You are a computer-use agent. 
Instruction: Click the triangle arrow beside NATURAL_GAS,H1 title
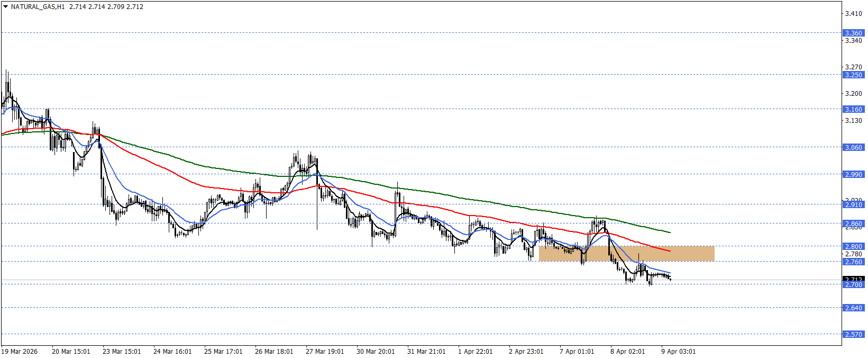coord(5,7)
